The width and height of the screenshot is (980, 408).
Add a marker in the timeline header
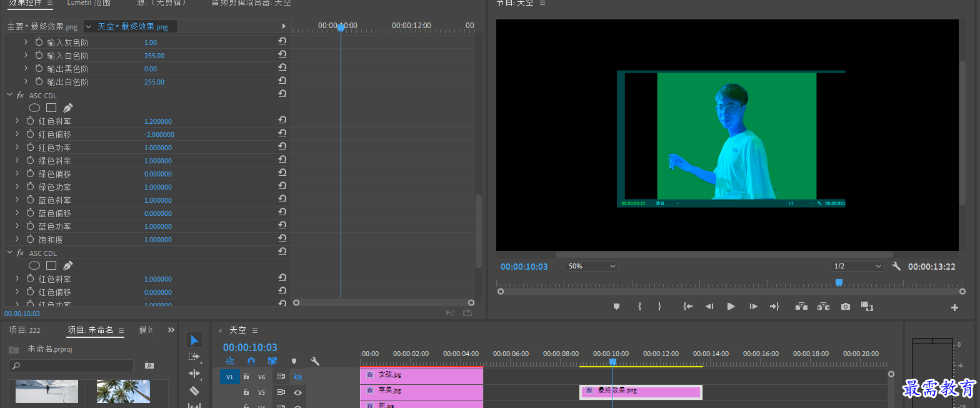point(294,361)
